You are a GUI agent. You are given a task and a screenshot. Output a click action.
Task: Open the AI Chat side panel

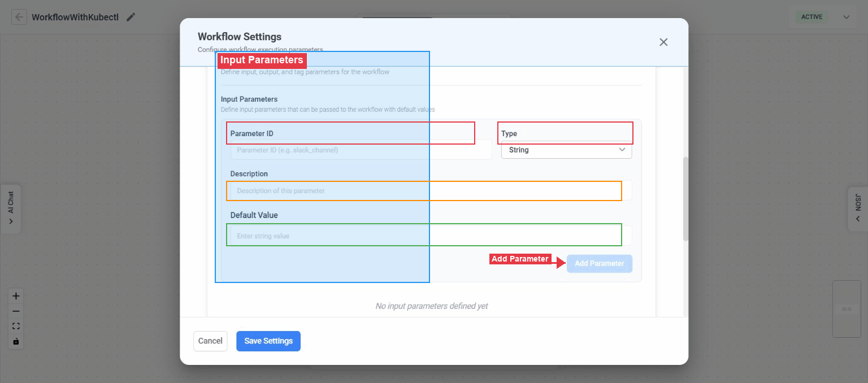(x=11, y=209)
